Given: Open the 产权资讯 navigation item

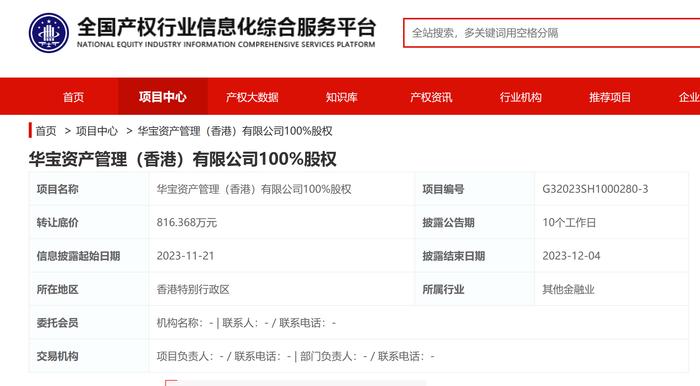Looking at the screenshot, I should click(431, 97).
